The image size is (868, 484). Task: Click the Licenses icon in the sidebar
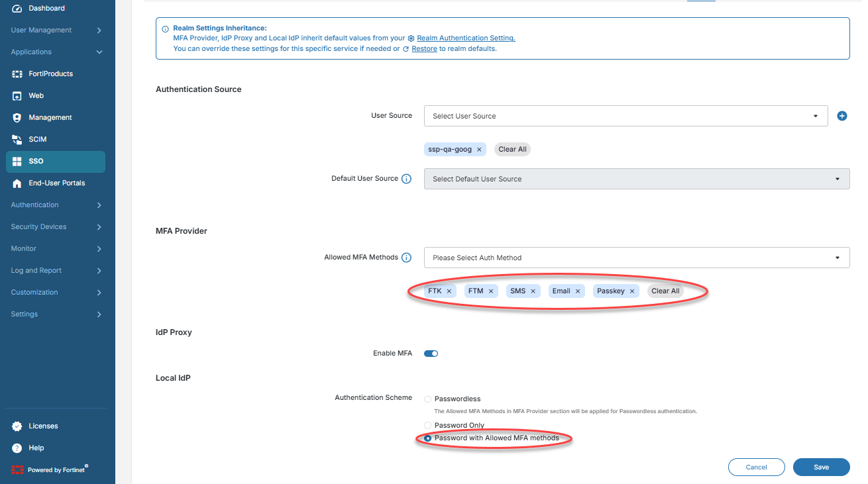pyautogui.click(x=17, y=426)
